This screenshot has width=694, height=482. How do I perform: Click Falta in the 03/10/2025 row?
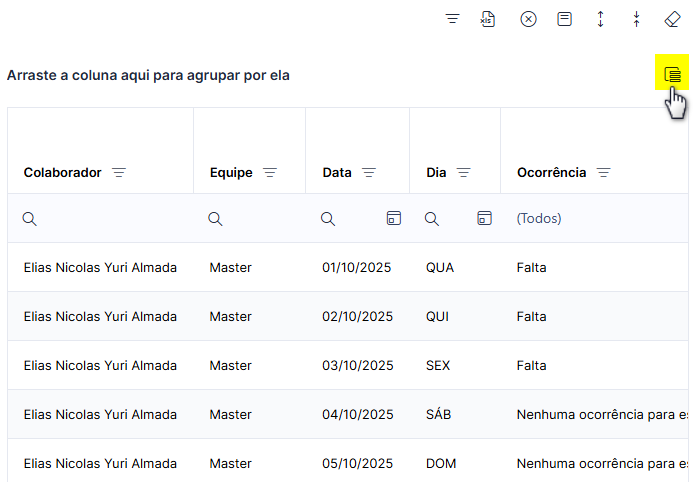tap(532, 366)
